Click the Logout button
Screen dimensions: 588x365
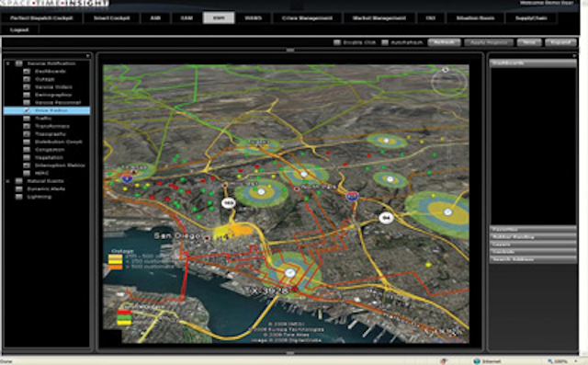pos(19,29)
